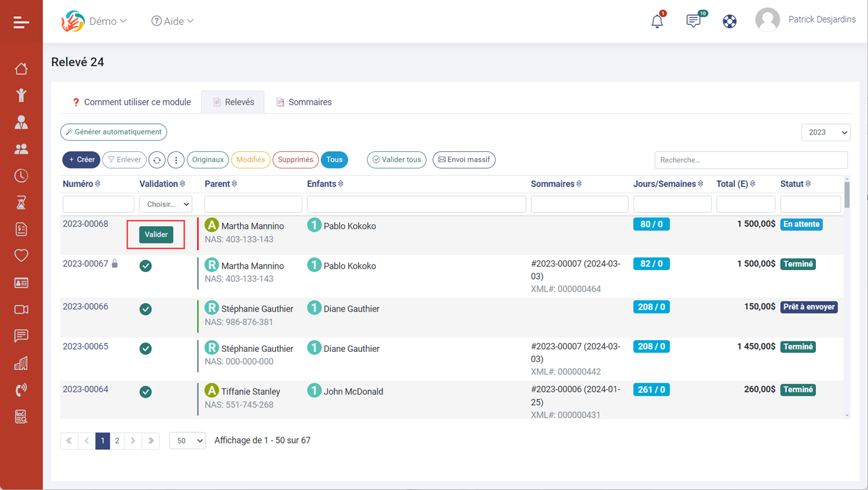Screen dimensions: 868x490
Task: Go to next page arrow
Action: pyautogui.click(x=133, y=440)
